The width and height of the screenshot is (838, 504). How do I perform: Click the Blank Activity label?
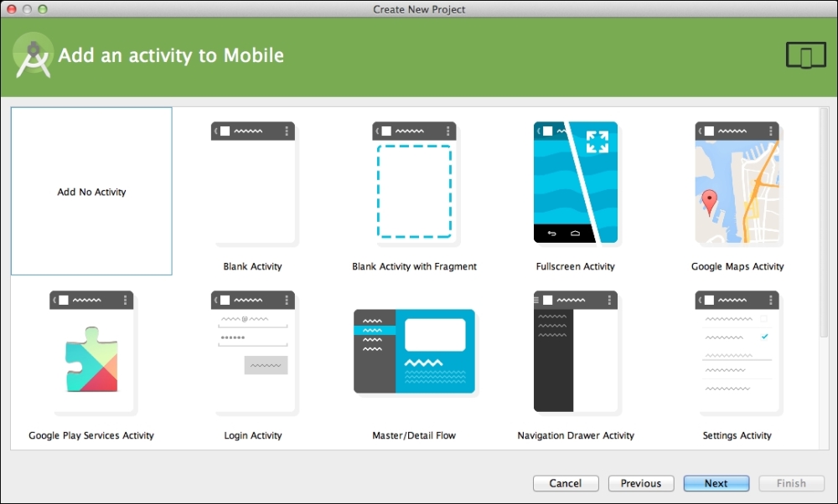tap(252, 266)
